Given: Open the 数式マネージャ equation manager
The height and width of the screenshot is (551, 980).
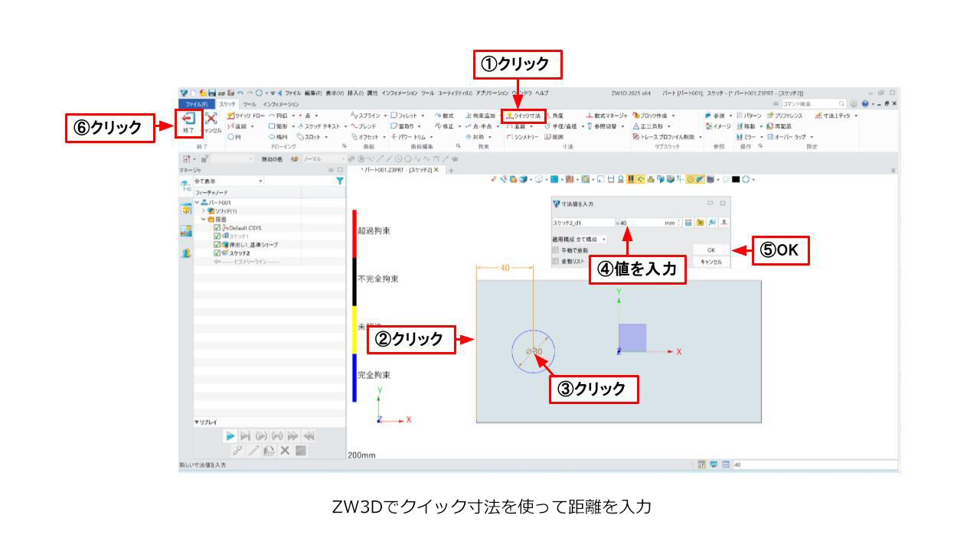Looking at the screenshot, I should (606, 116).
